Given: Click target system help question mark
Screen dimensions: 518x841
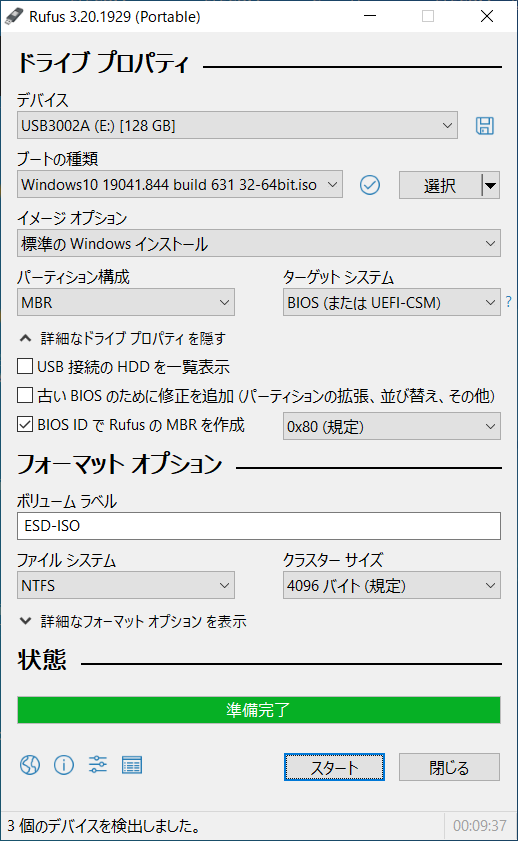Looking at the screenshot, I should tap(508, 302).
